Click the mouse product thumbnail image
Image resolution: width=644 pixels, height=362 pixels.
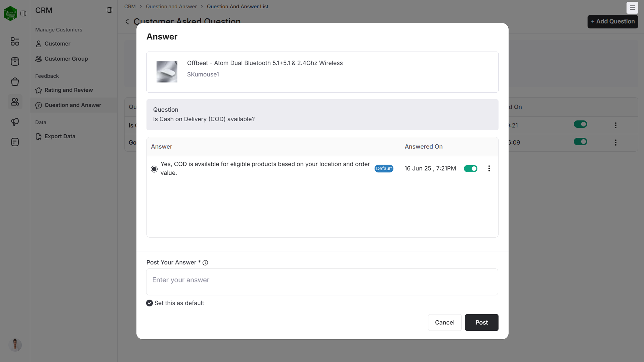[x=167, y=72]
